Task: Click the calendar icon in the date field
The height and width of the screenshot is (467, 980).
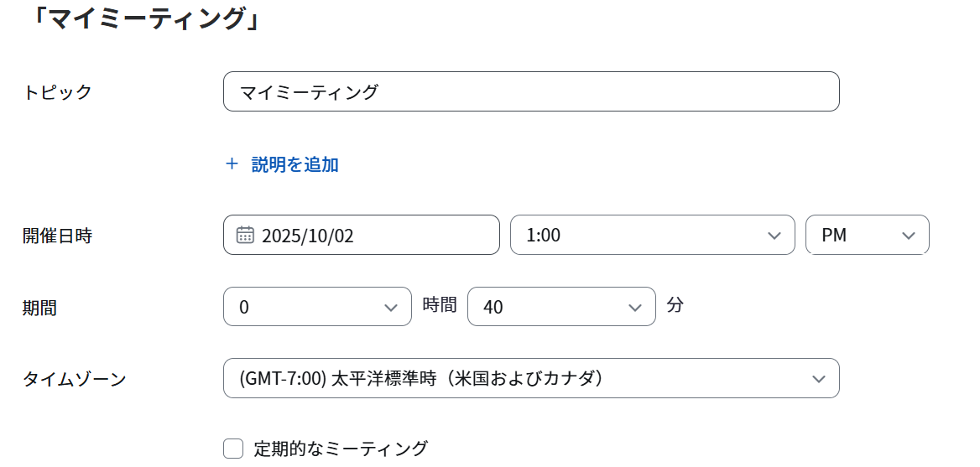Action: (x=245, y=236)
